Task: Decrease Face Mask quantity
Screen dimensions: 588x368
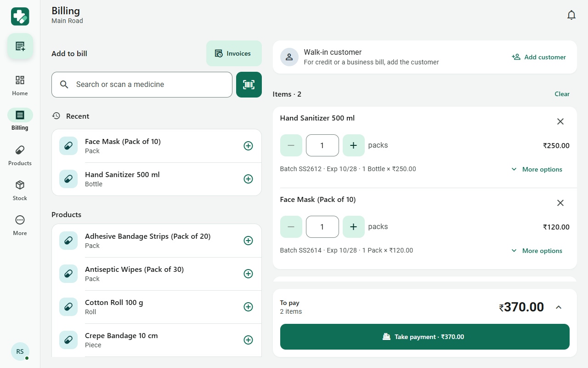Action: point(291,227)
